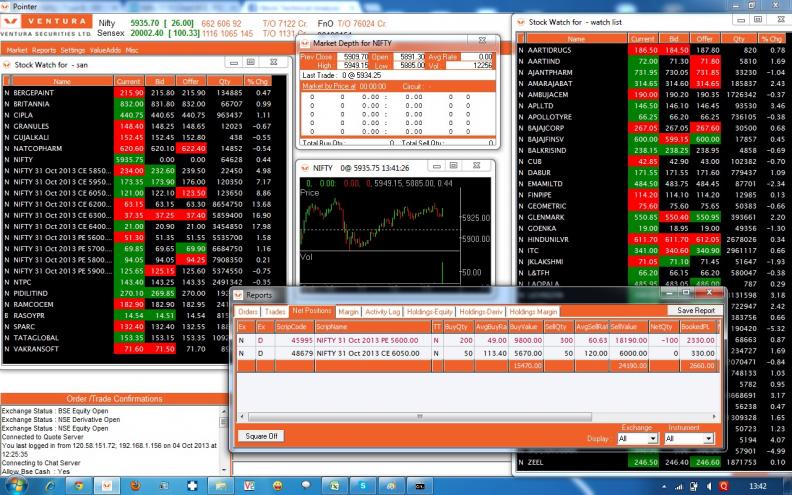Select NIFTY 31 Oct 2013 PE 5600.00 position row
The image size is (792, 495).
478,340
